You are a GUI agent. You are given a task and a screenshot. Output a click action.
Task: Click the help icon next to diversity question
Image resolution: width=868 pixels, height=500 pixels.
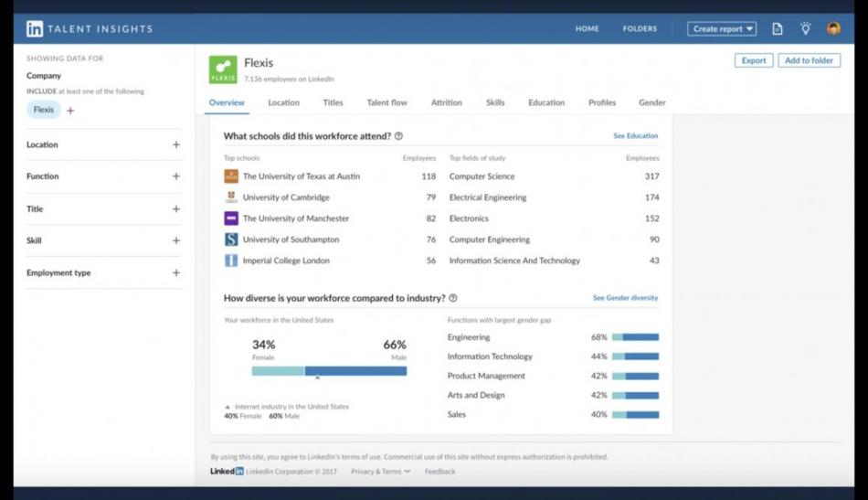coord(453,298)
